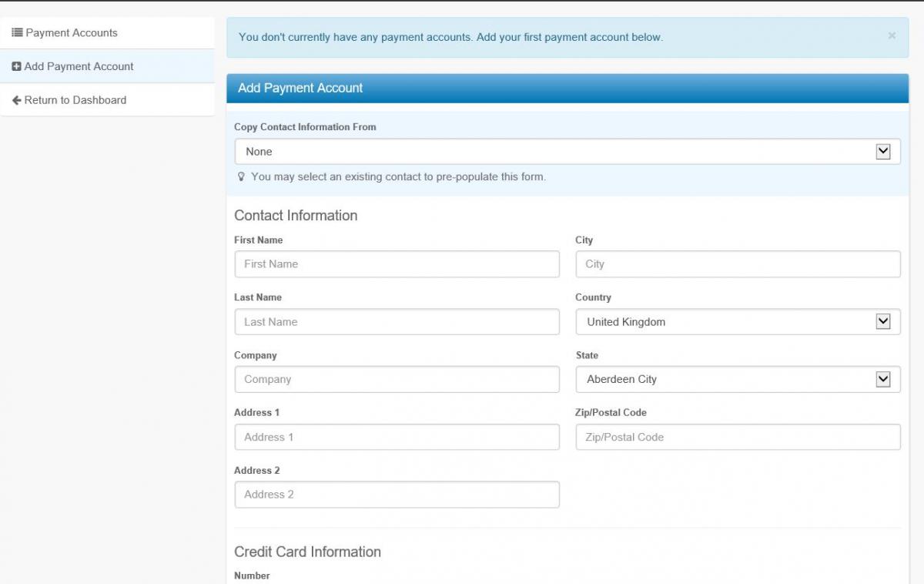Screen dimensions: 924x584
Task: Click the Company field label
Action: click(x=256, y=355)
